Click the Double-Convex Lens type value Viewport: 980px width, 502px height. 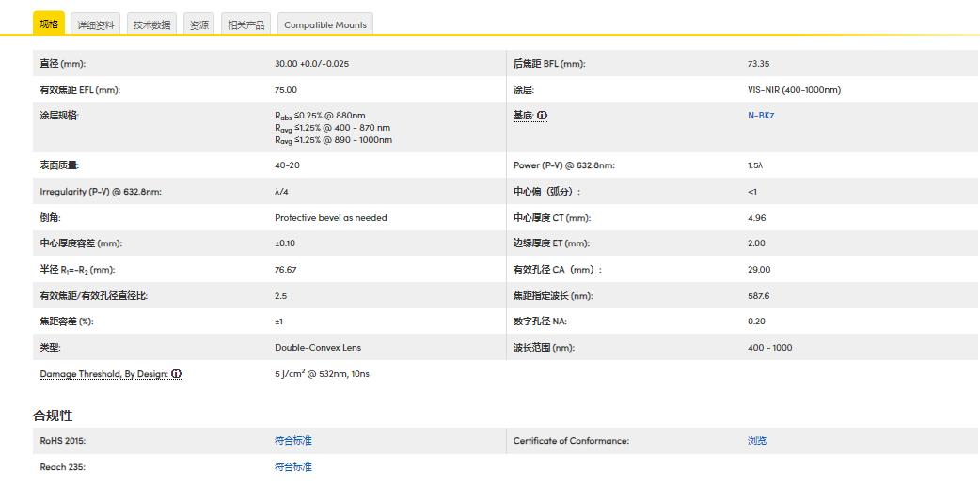point(318,348)
